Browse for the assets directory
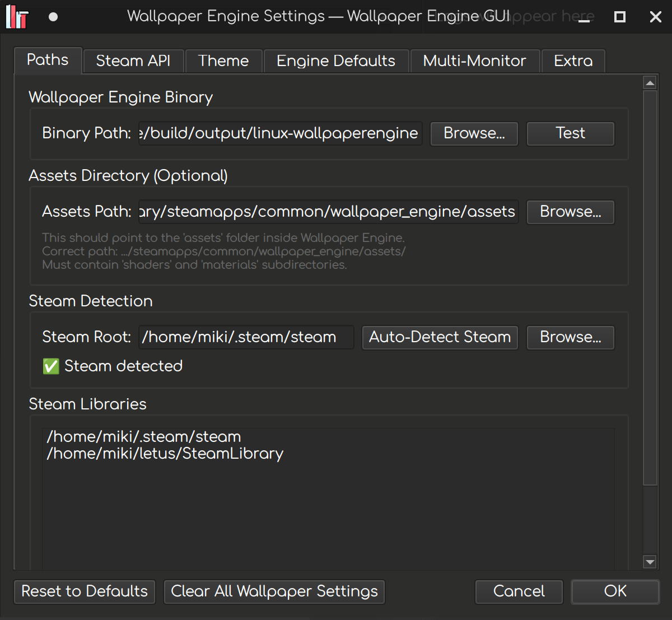This screenshot has width=672, height=620. (571, 212)
